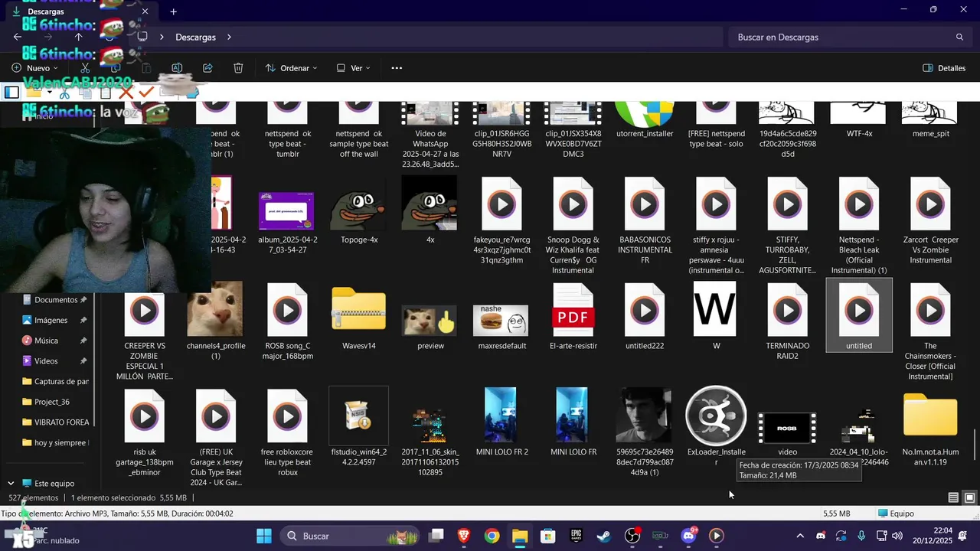Viewport: 980px width, 551px height.
Task: Open Brave browser from taskbar
Action: (x=464, y=536)
